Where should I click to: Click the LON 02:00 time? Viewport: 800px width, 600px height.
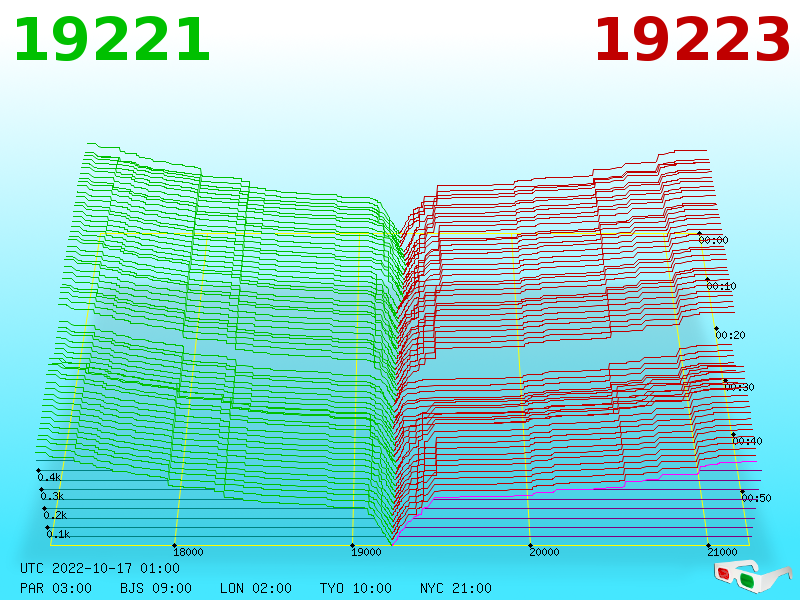pyautogui.click(x=256, y=588)
